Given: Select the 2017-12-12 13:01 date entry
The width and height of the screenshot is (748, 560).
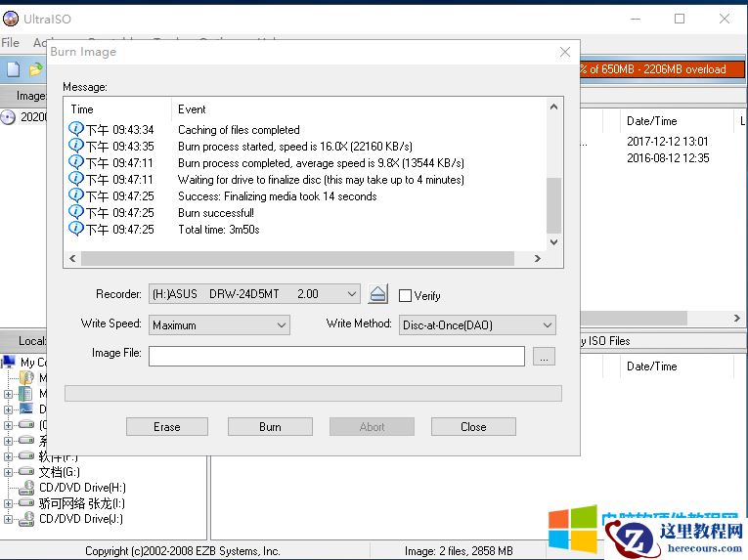Looking at the screenshot, I should pyautogui.click(x=668, y=141).
